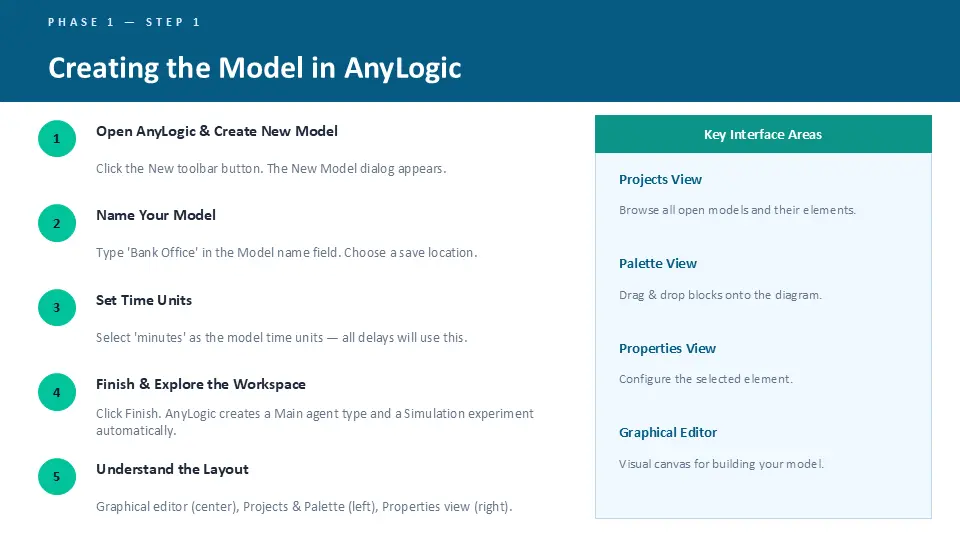Image resolution: width=960 pixels, height=540 pixels.
Task: Select 'Finish & Explore the Workspace' heading
Action: [201, 384]
